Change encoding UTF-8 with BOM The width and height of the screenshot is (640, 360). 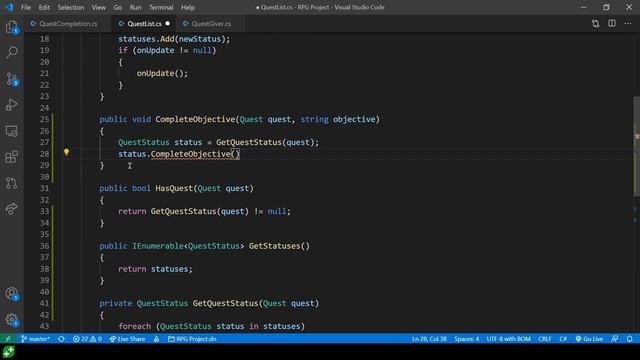508,339
